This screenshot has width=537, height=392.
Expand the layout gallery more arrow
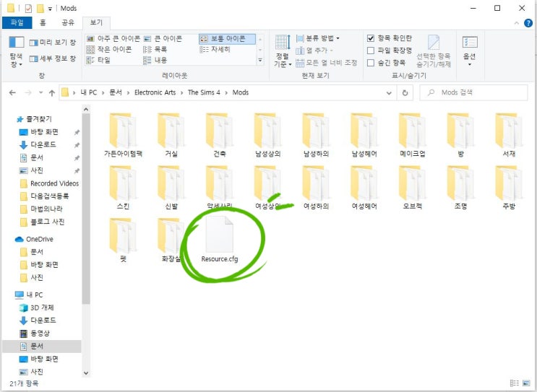[260, 61]
